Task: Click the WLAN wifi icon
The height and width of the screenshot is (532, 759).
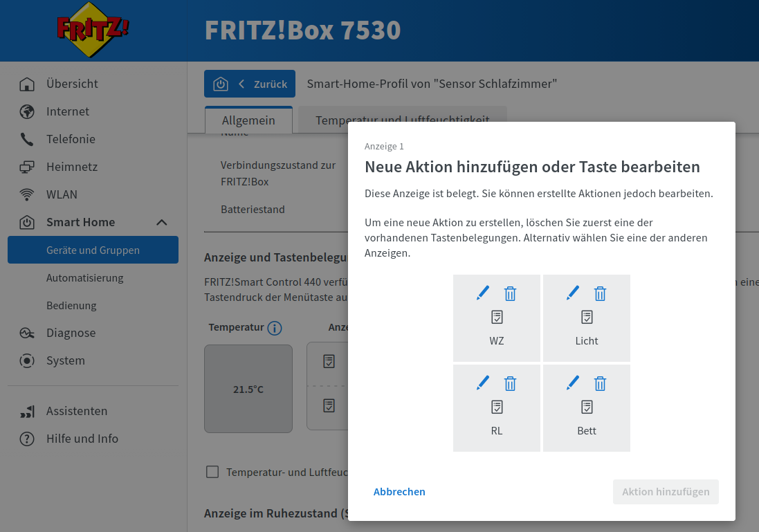Action: click(26, 194)
